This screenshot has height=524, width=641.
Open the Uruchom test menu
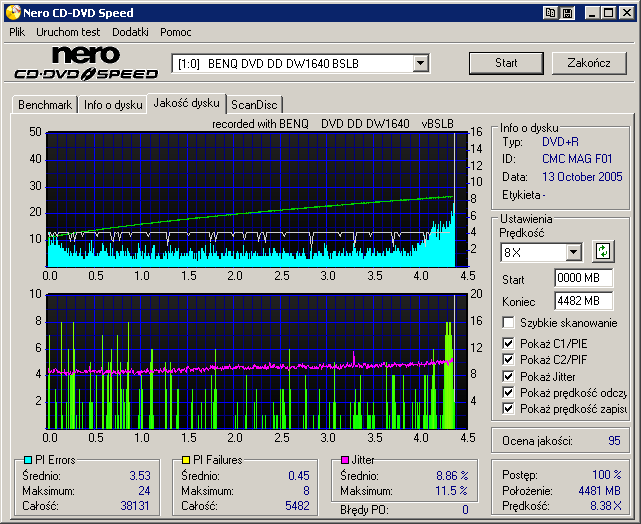pyautogui.click(x=68, y=32)
